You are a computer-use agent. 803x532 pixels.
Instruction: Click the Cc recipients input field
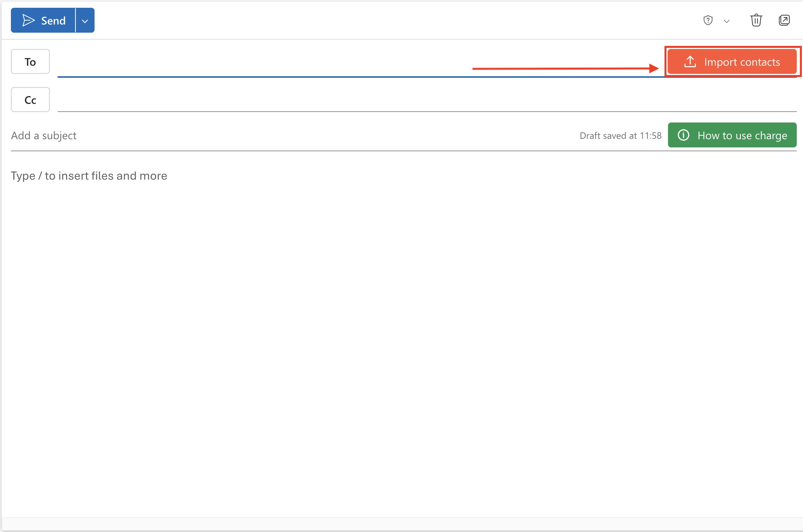tap(427, 100)
